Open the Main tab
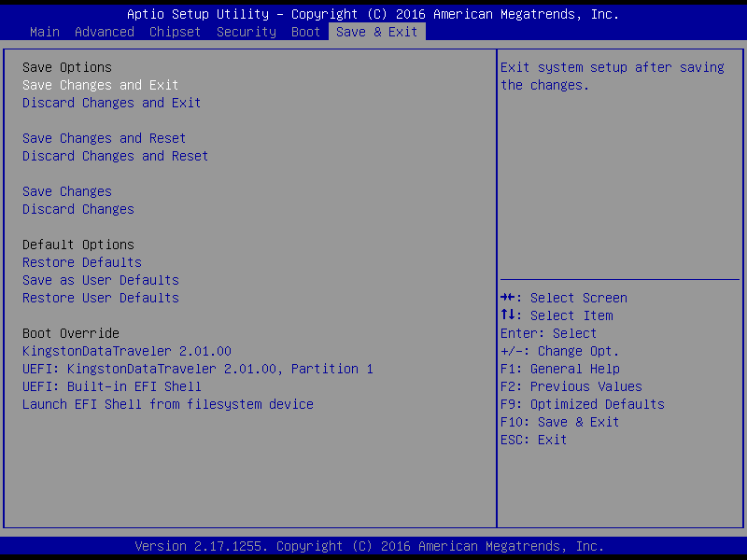This screenshot has width=747, height=560. pos(45,32)
